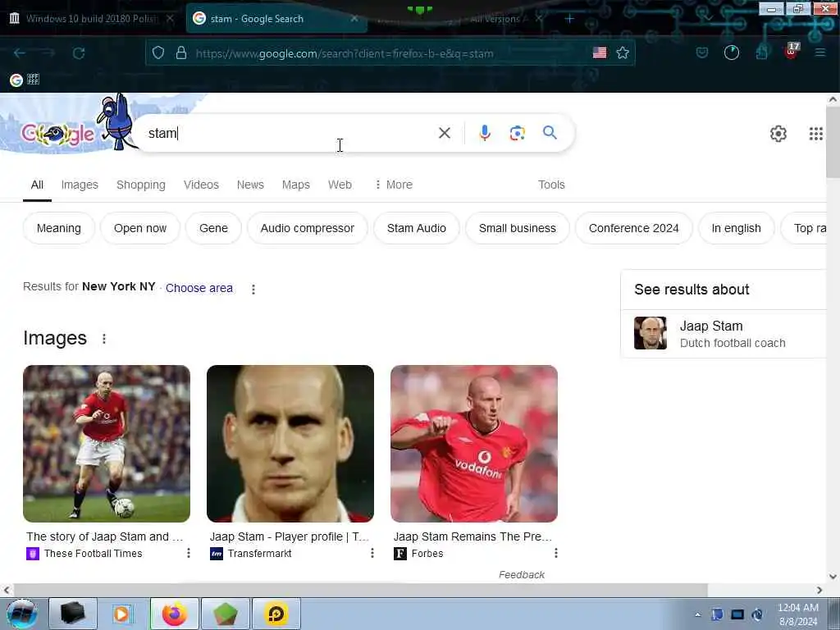Launch Firefox from the taskbar
840x630 pixels.
pos(175,614)
